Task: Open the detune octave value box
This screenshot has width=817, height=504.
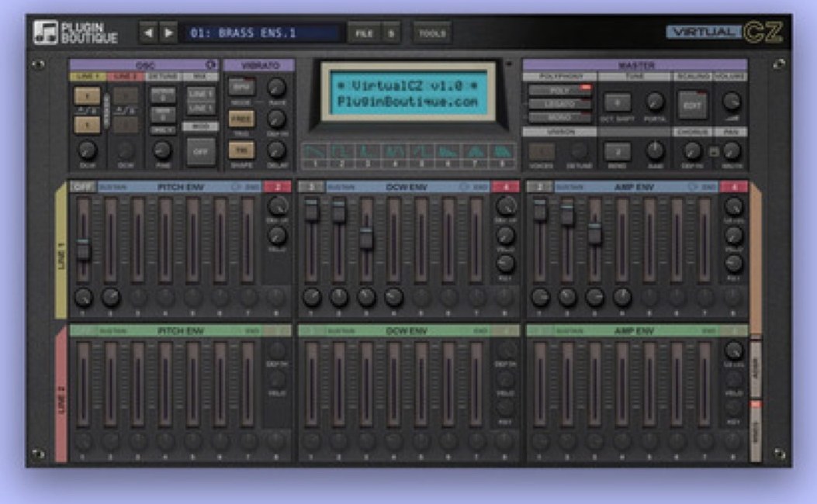Action: tap(163, 96)
